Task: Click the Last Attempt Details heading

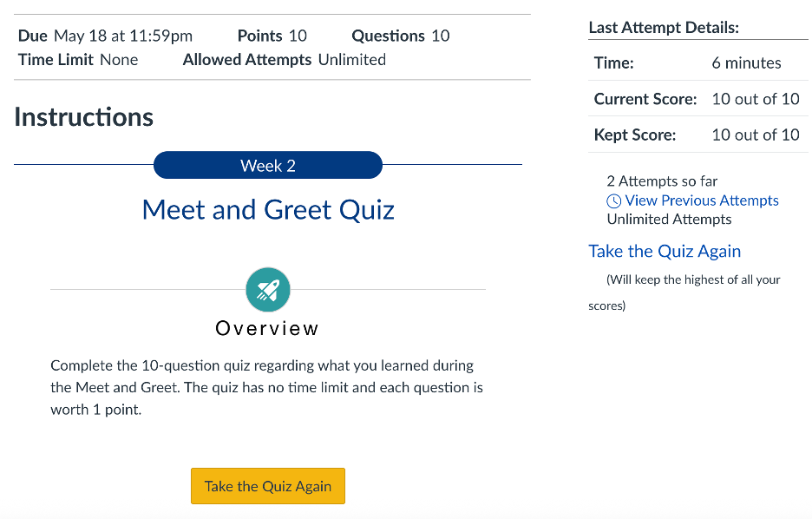Action: click(664, 28)
